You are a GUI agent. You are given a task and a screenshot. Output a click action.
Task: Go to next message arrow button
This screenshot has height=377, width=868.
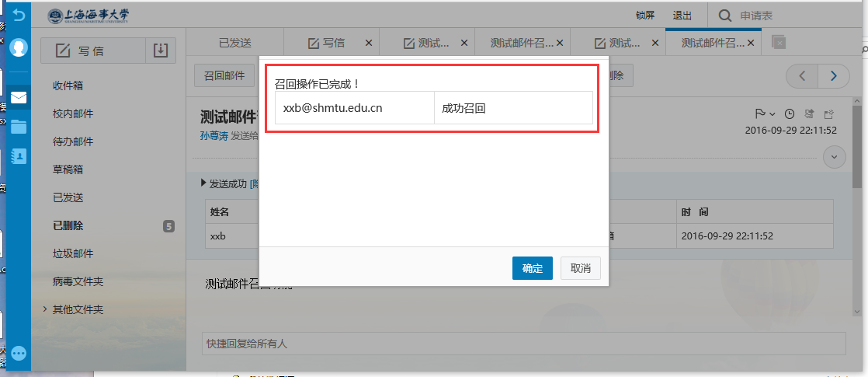pos(834,75)
